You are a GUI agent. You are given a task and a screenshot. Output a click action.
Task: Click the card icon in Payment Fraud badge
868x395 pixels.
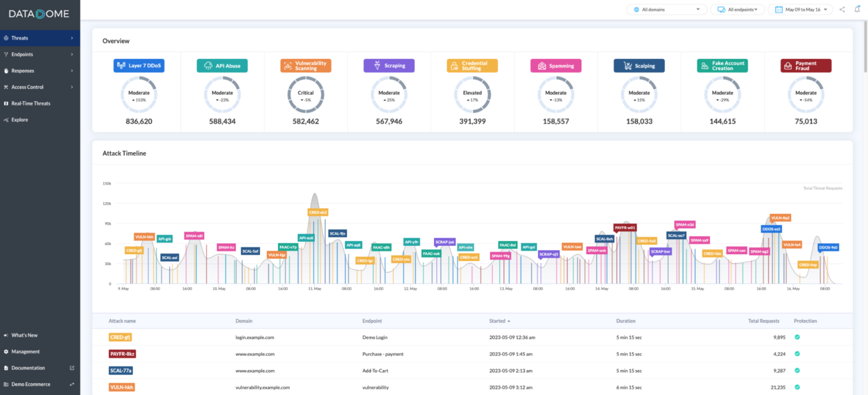pyautogui.click(x=788, y=65)
